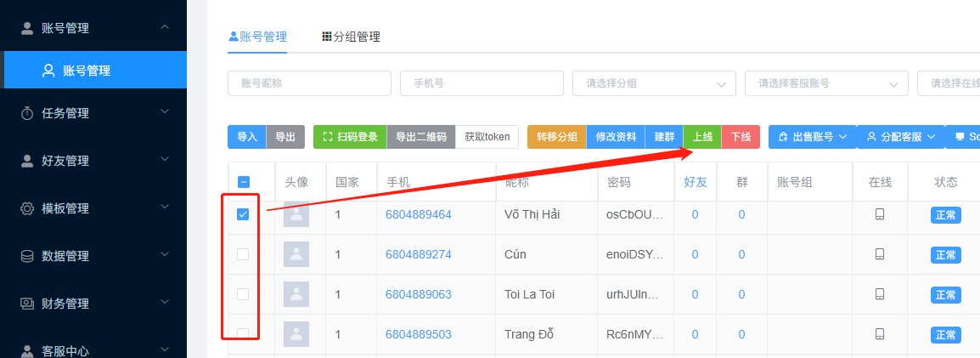
Task: Click the online device icon for Toi La Toi
Action: point(880,294)
